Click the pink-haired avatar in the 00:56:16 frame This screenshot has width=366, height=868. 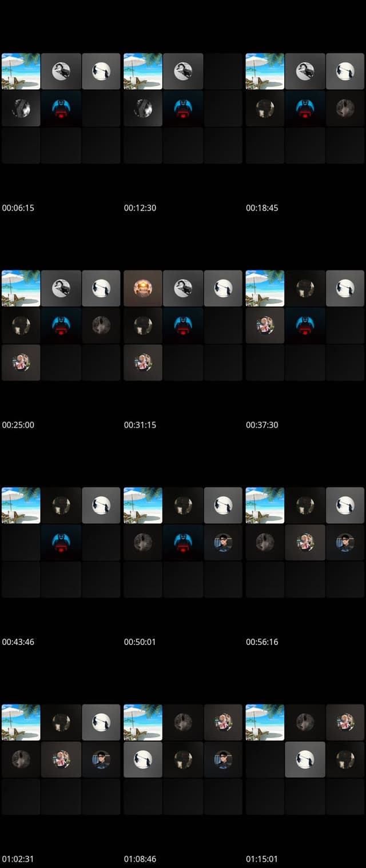click(305, 542)
